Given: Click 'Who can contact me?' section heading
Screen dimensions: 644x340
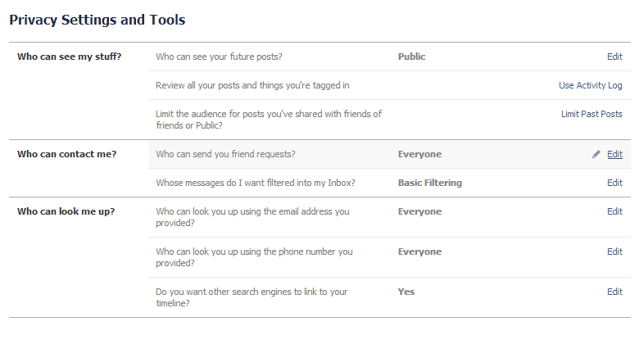Looking at the screenshot, I should [66, 154].
